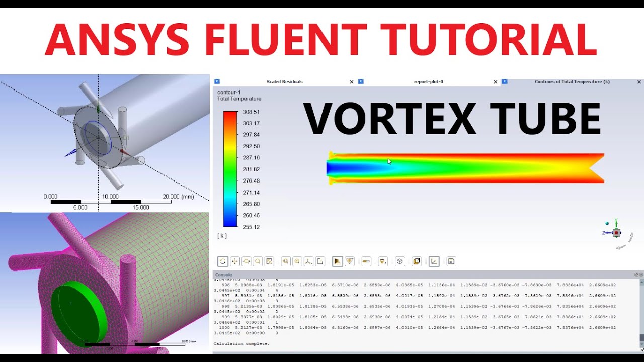Select the probe selection info tool
This screenshot has width=644, height=362.
pos(269,261)
